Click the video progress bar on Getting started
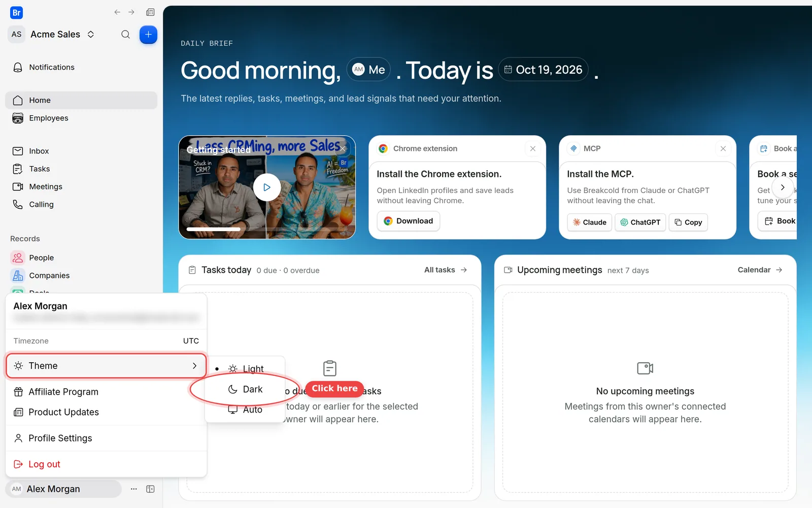The height and width of the screenshot is (508, 812). click(266, 229)
